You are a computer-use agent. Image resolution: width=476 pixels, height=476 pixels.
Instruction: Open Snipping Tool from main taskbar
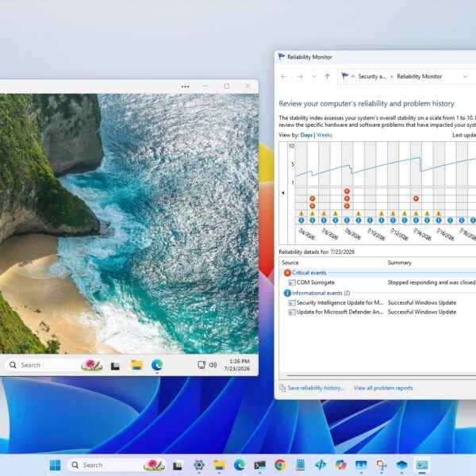coord(382,465)
